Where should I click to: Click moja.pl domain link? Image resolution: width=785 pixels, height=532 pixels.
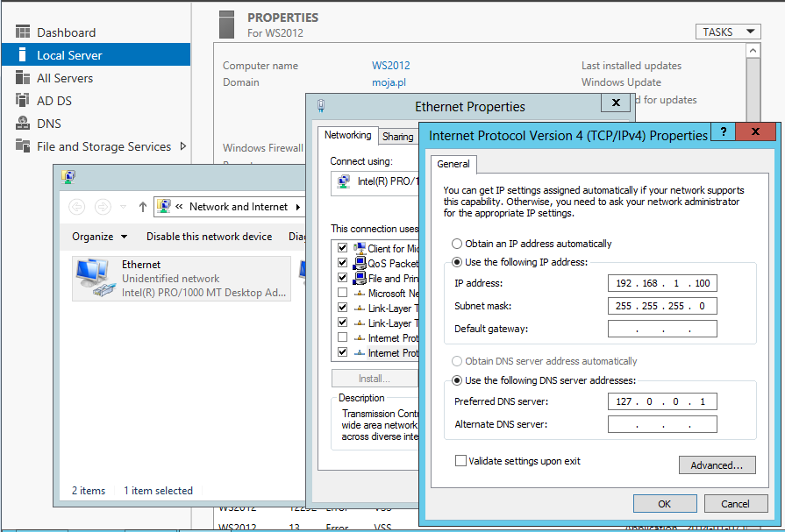pyautogui.click(x=389, y=82)
